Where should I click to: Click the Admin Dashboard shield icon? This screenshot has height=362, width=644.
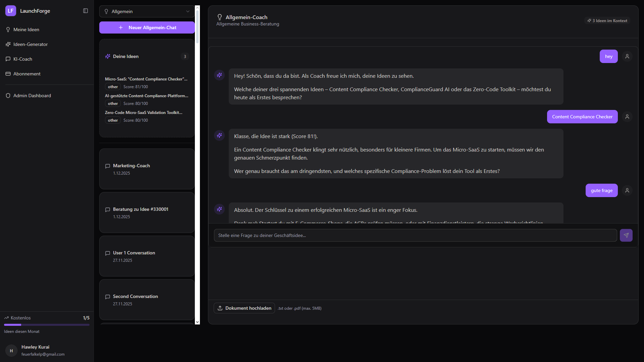8,96
